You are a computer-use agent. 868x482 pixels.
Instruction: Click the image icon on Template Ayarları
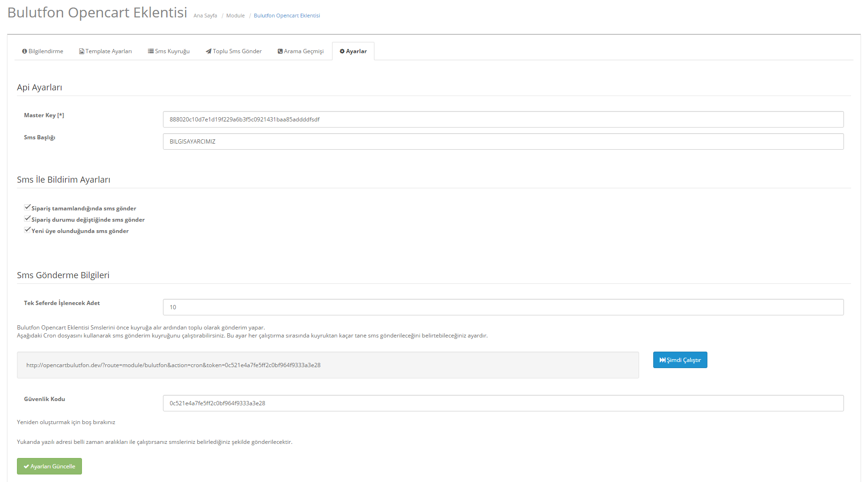tap(81, 51)
